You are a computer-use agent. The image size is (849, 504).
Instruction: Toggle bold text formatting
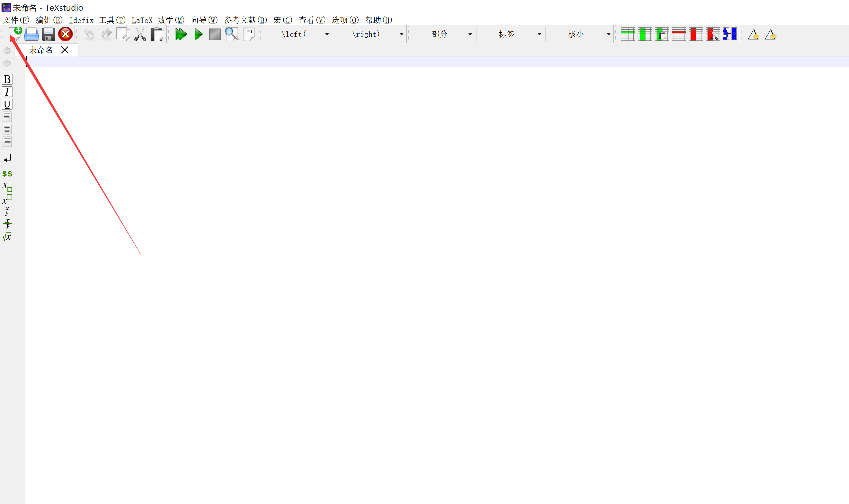7,79
